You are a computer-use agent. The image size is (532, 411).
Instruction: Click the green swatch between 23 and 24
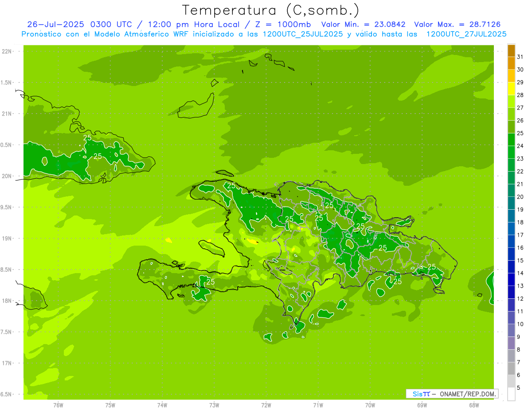coord(511,153)
